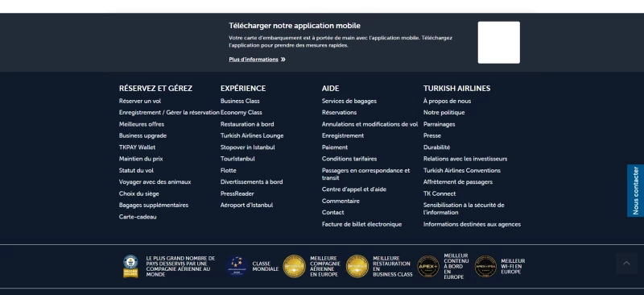The width and height of the screenshot is (644, 295).
Task: Open Relations avec les investisseurs
Action: tap(465, 159)
